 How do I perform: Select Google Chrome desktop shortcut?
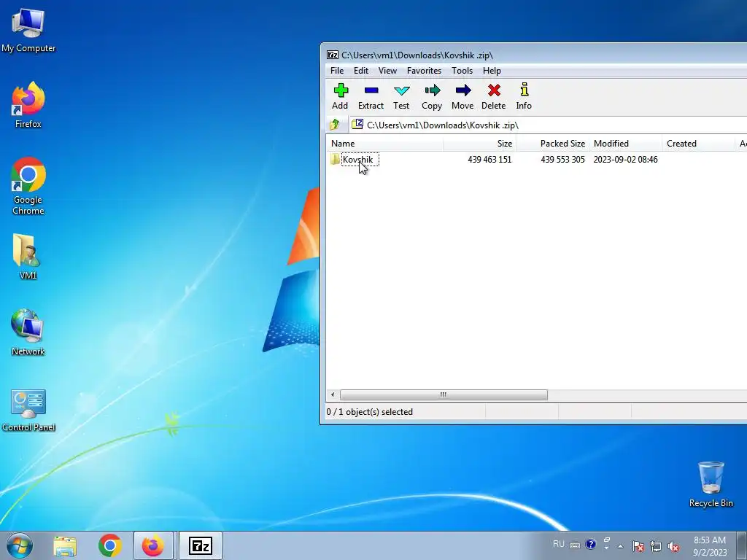[x=28, y=186]
